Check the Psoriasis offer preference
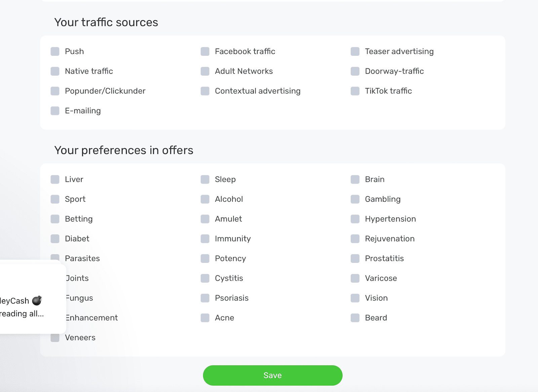The image size is (538, 392). 205,298
